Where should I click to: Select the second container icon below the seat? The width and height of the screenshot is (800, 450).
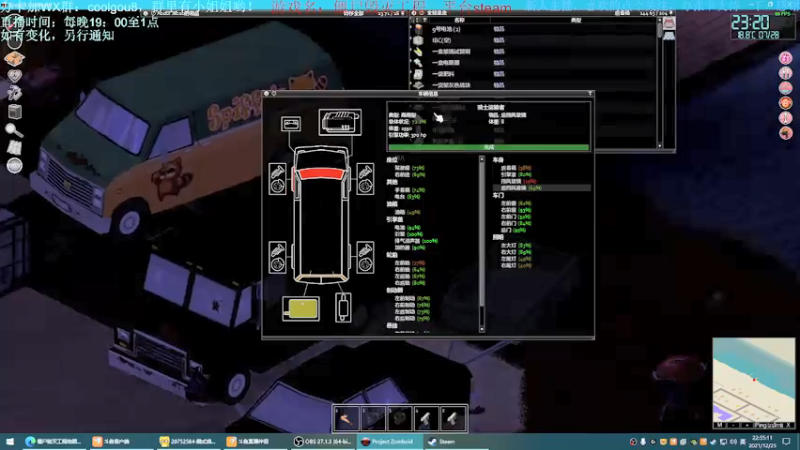click(668, 36)
